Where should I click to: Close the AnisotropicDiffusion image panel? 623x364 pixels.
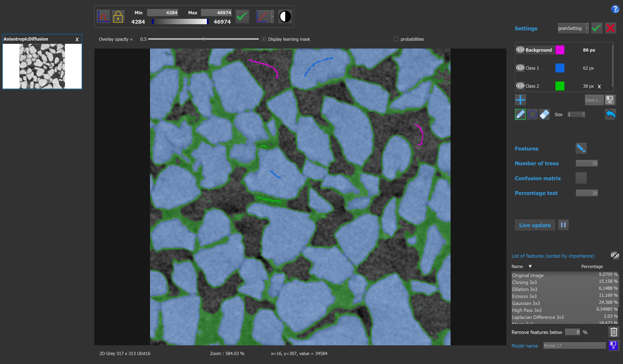[x=77, y=39]
